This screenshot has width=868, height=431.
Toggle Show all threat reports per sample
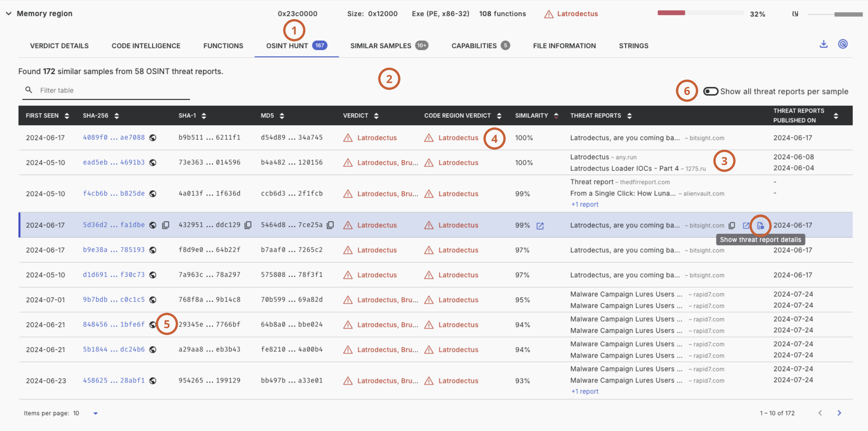point(710,91)
